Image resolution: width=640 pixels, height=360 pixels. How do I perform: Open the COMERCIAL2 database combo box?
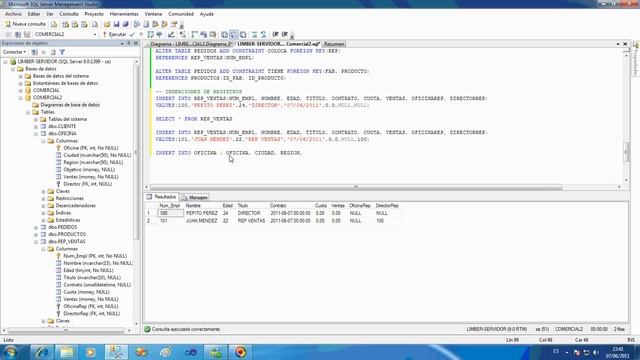(65, 34)
